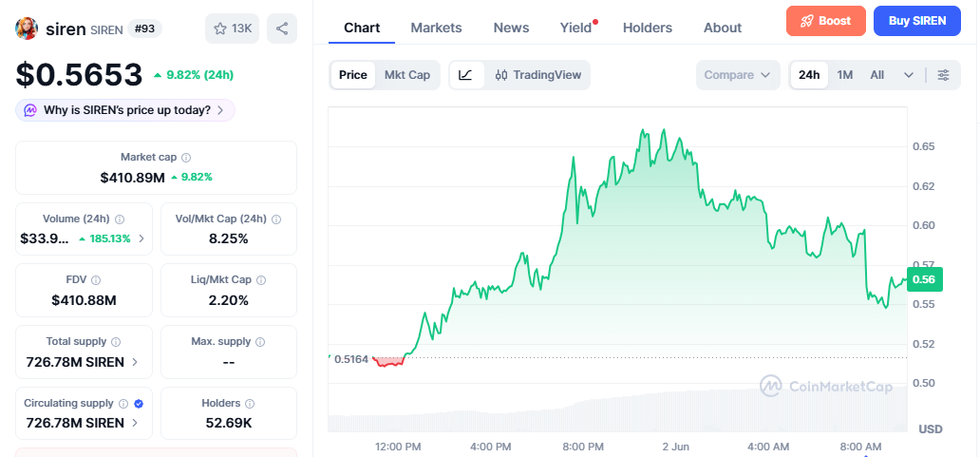980x457 pixels.
Task: Expand Total supply 726.78M SIREN chevron
Action: [135, 362]
